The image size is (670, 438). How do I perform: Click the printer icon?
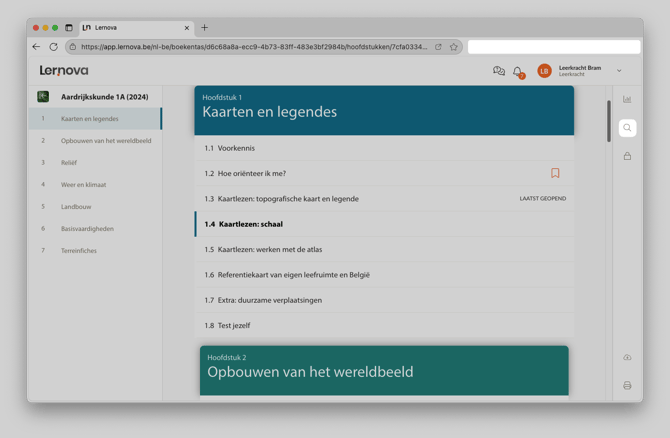[x=627, y=385]
